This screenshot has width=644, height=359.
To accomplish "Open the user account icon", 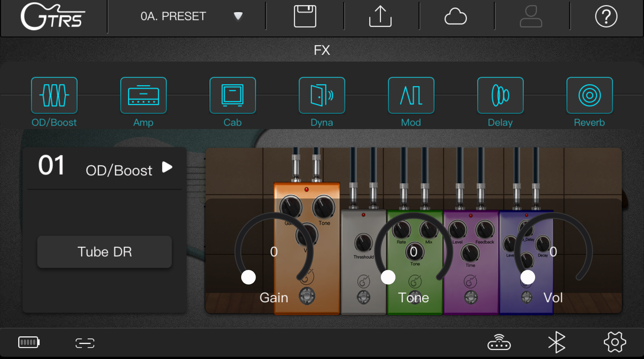I will coord(531,16).
